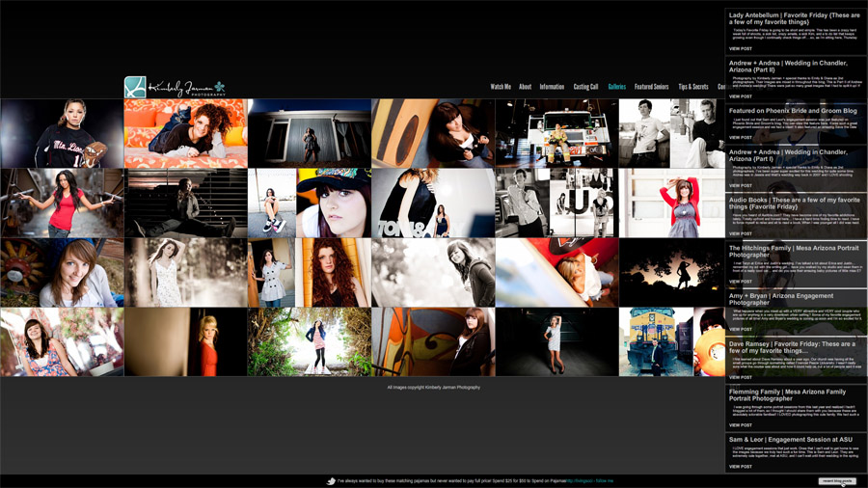The width and height of the screenshot is (868, 488).
Task: Click the All images copyright notice text
Action: click(x=433, y=388)
